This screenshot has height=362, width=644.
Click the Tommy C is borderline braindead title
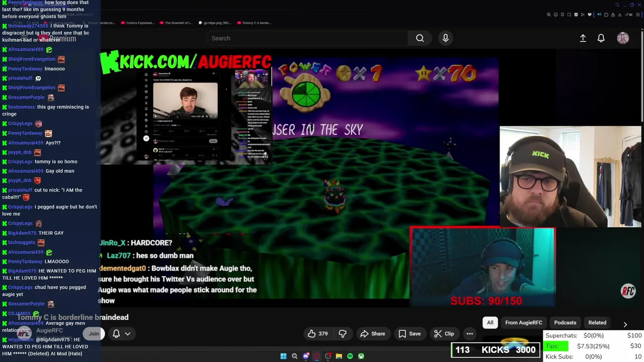73,317
